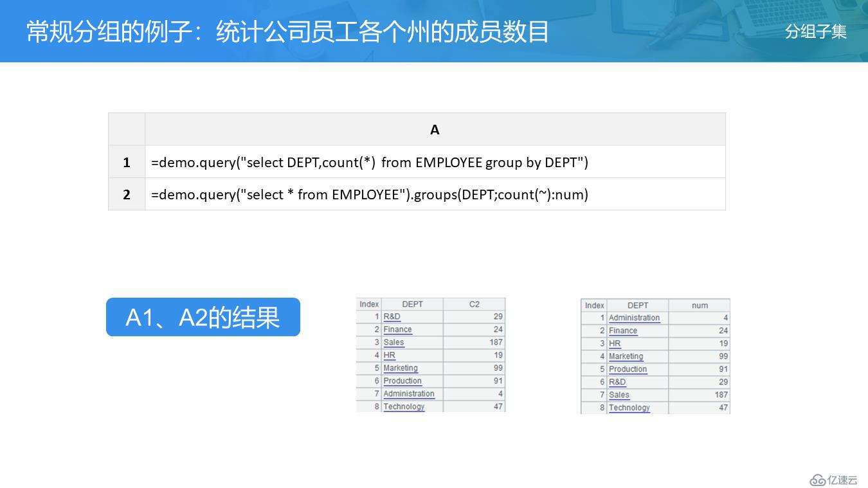Click value 29 in the num column
This screenshot has width=868, height=488.
(x=723, y=383)
